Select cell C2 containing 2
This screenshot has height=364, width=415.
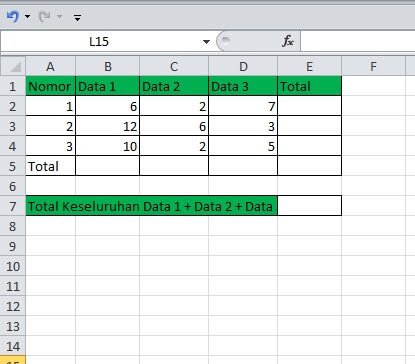tap(174, 106)
